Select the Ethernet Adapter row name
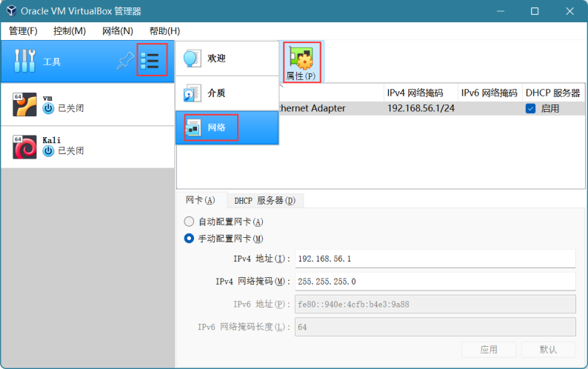 pos(312,108)
